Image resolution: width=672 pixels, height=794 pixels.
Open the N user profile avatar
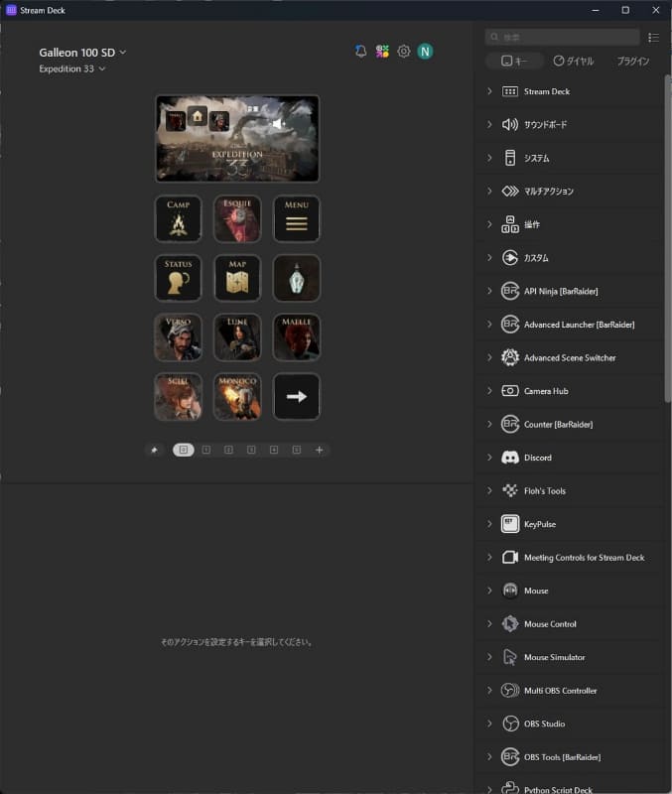coord(425,52)
